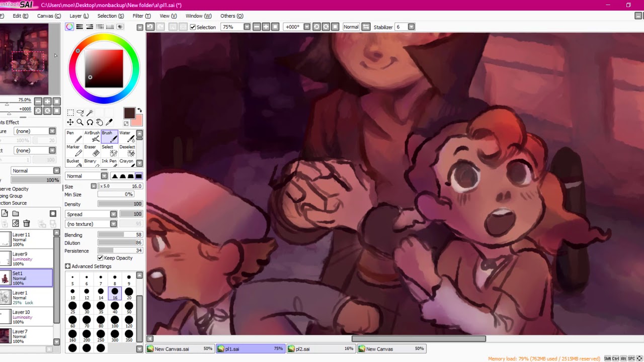Click the Undo button in toolbar
The height and width of the screenshot is (362, 644).
coord(150,27)
